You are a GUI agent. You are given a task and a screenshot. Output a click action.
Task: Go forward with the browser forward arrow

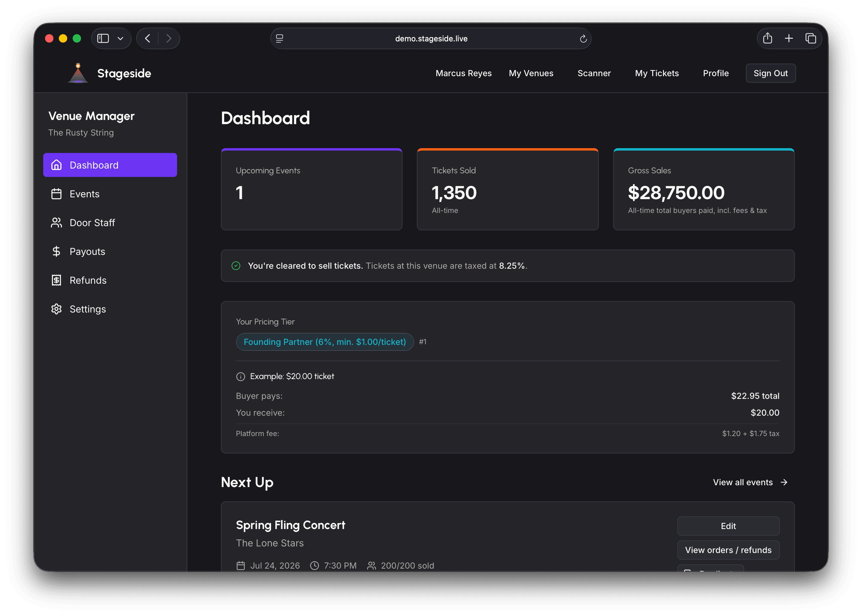click(x=169, y=38)
